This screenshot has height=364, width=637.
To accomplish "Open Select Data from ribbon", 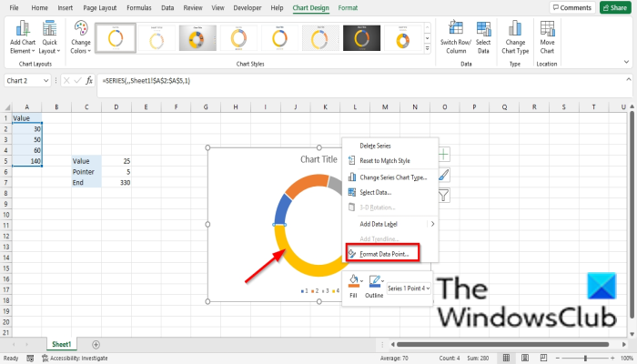I will 483,37.
